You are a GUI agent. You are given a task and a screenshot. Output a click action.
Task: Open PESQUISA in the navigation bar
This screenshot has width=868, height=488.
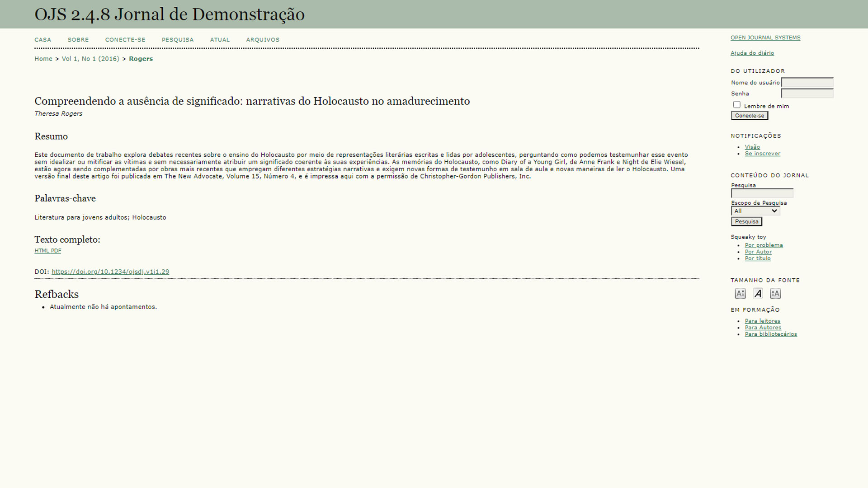coord(178,40)
